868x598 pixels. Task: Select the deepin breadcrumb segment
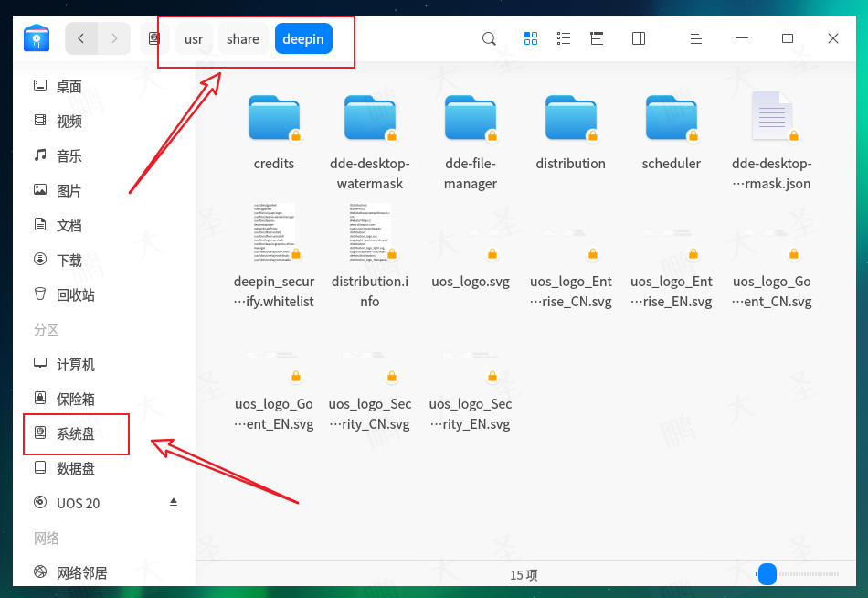[303, 38]
